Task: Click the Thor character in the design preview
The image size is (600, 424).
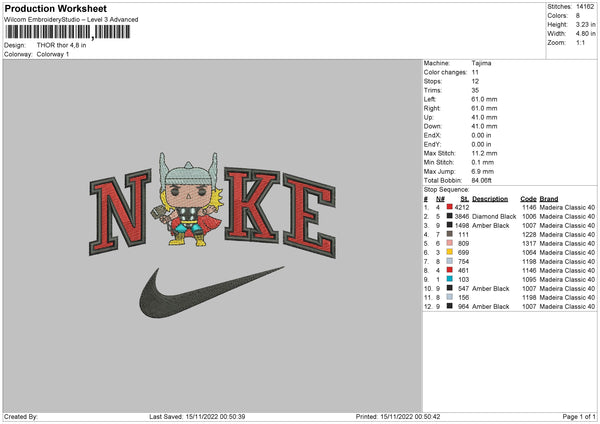Action: pyautogui.click(x=188, y=199)
